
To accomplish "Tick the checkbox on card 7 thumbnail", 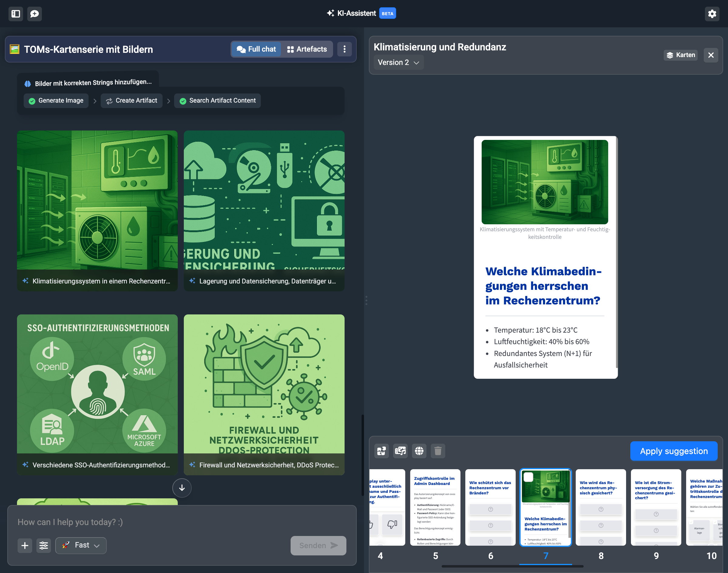I will (x=528, y=477).
